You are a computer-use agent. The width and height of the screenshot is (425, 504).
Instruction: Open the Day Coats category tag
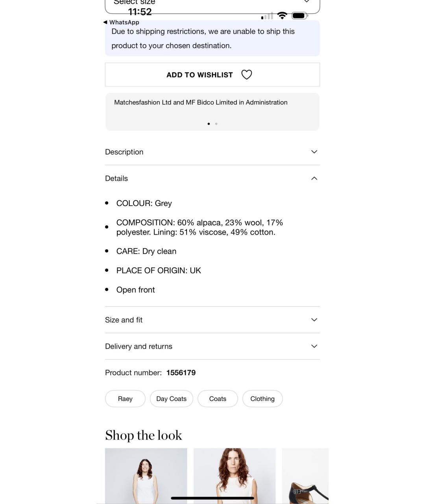171,398
